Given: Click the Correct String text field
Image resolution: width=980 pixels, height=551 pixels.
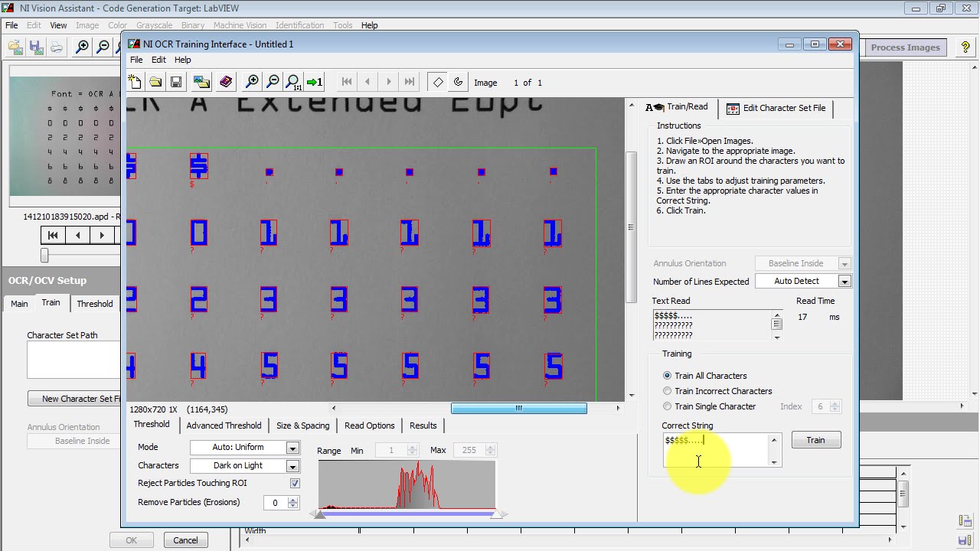Looking at the screenshot, I should pos(716,450).
